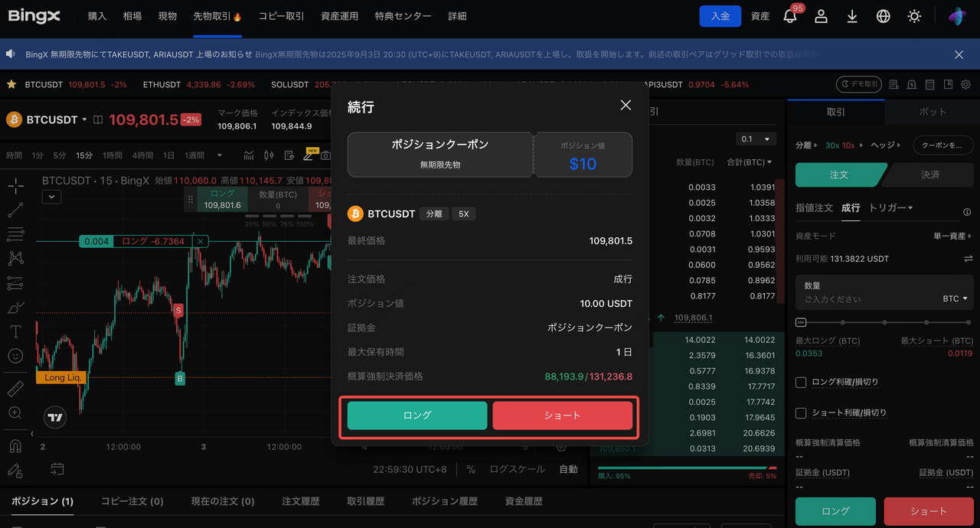This screenshot has height=528, width=980.
Task: Open the 取引履歴 tab
Action: coord(365,501)
